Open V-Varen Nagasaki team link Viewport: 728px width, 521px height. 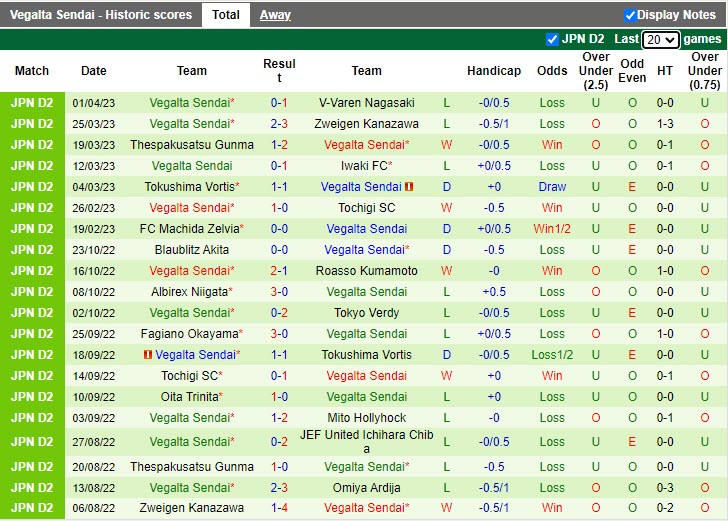coord(366,103)
